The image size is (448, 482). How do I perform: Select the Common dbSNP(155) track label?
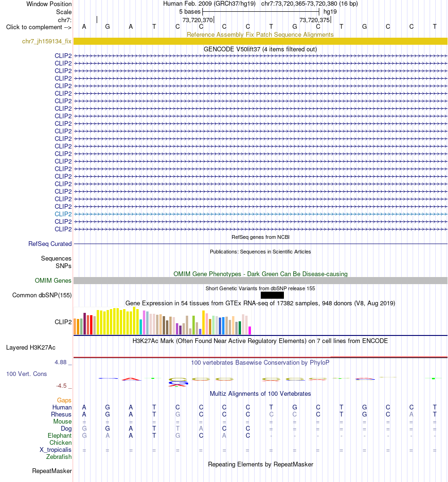[42, 295]
